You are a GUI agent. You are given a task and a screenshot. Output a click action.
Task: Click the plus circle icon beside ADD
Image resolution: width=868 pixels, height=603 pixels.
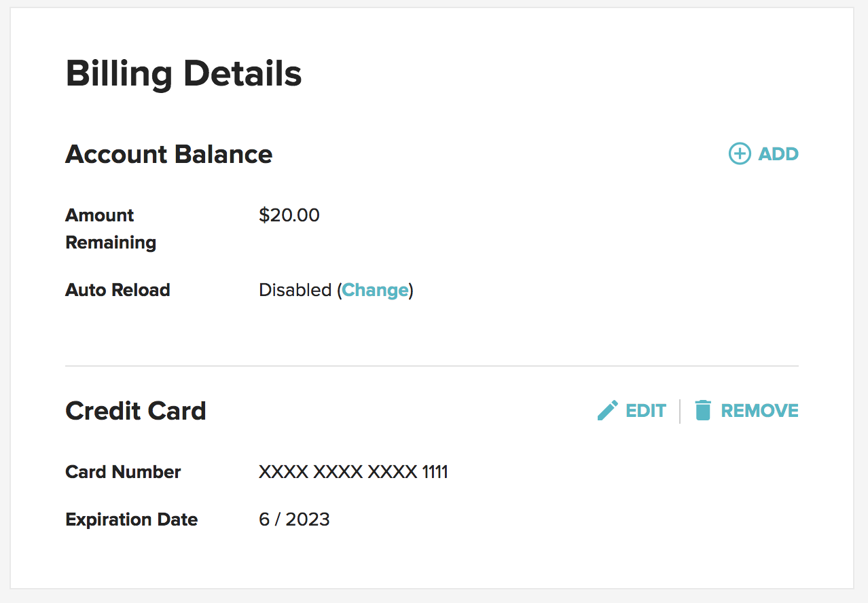(x=740, y=154)
